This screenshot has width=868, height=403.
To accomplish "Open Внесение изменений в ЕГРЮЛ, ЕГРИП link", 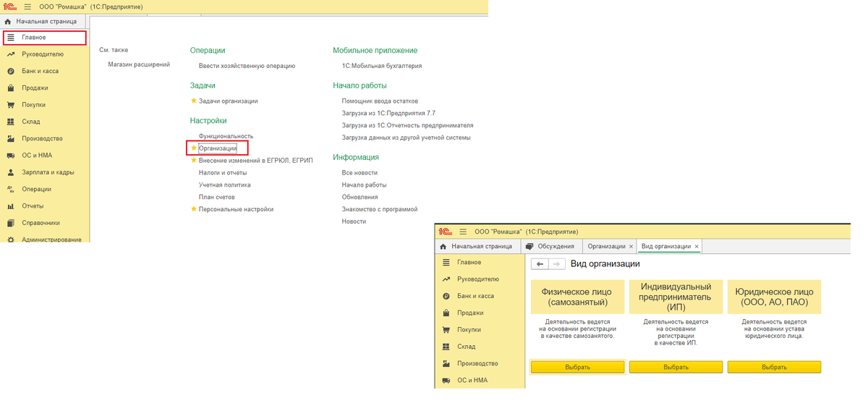I will pos(255,160).
